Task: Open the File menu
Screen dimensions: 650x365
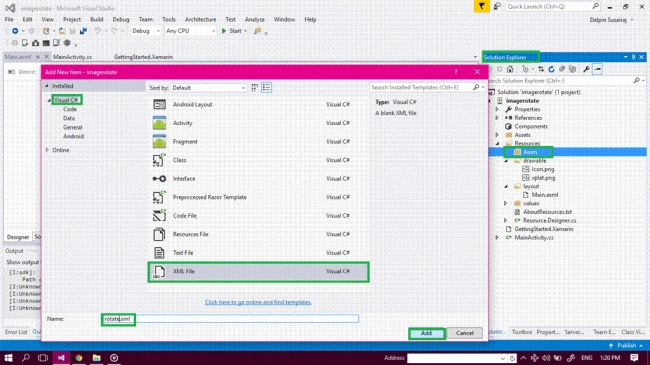Action: click(x=9, y=19)
